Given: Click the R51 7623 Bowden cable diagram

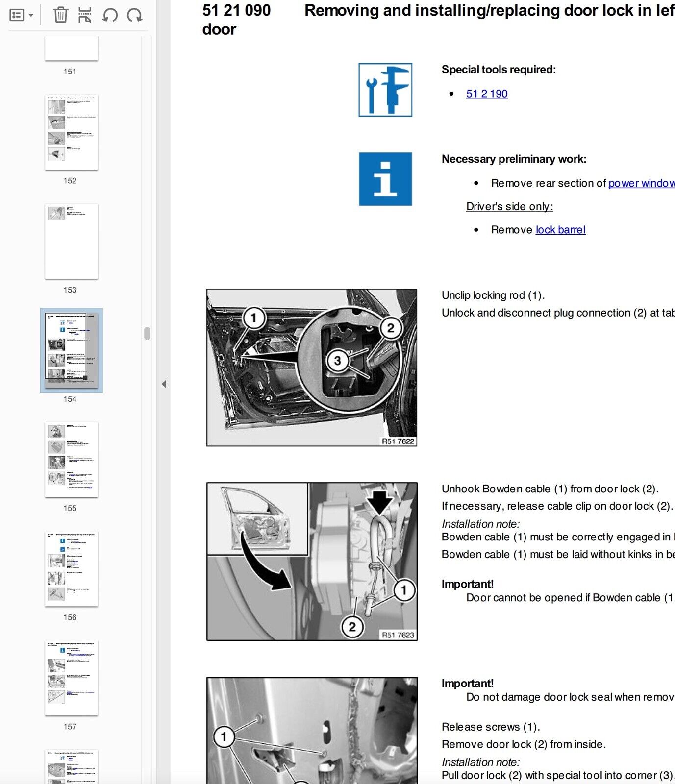Looking at the screenshot, I should [312, 562].
